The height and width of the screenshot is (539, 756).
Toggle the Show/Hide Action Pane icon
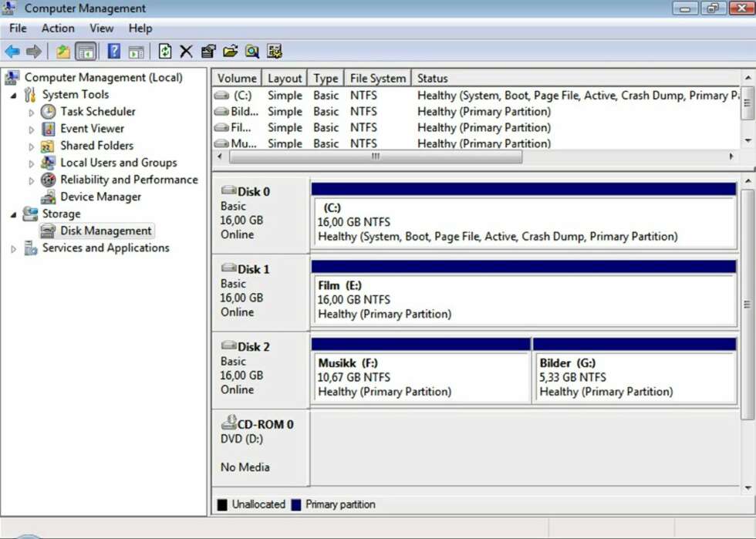pyautogui.click(x=137, y=52)
